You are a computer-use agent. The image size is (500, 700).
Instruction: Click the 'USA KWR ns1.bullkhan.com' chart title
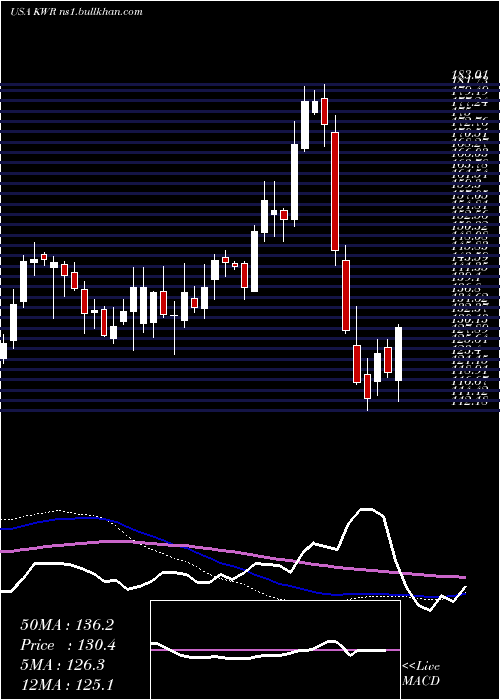(x=76, y=12)
